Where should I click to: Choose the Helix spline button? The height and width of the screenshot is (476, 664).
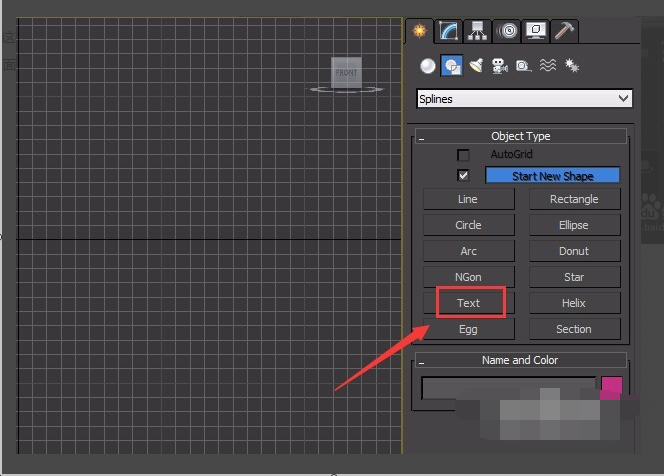[575, 303]
